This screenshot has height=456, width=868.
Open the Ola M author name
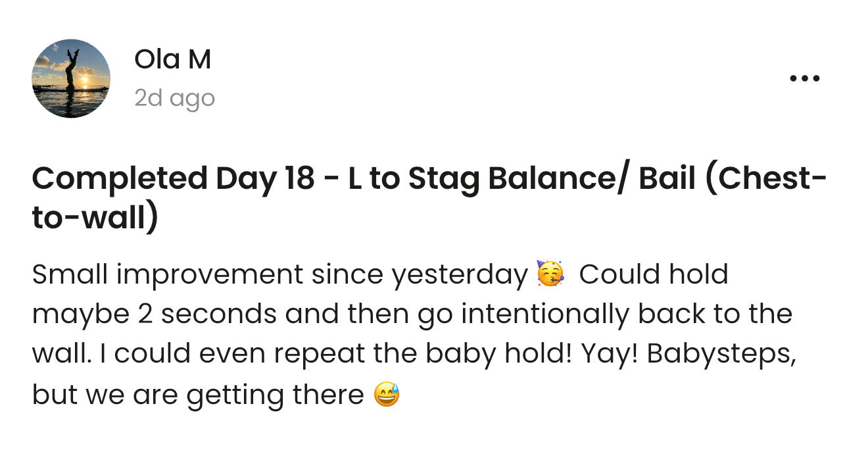pyautogui.click(x=172, y=59)
